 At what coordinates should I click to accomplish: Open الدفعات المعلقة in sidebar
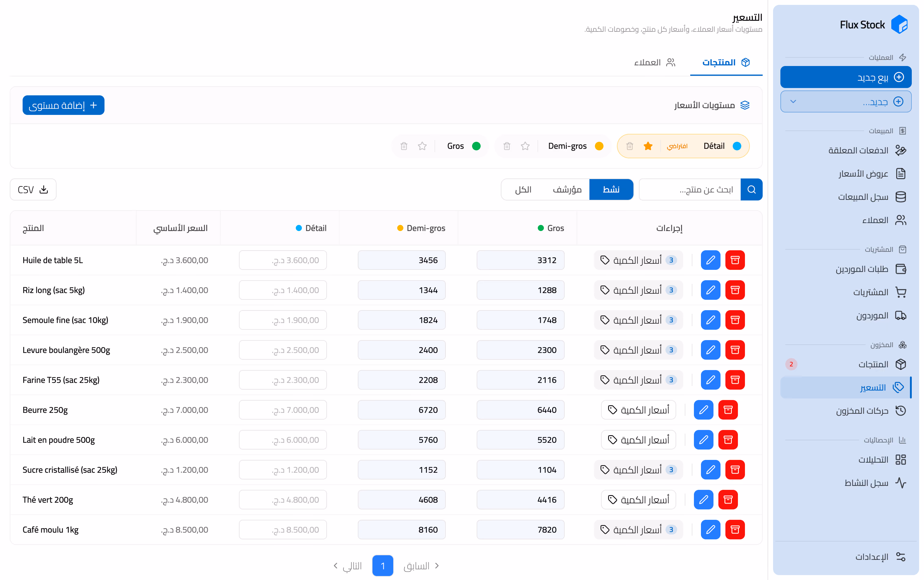click(846, 150)
